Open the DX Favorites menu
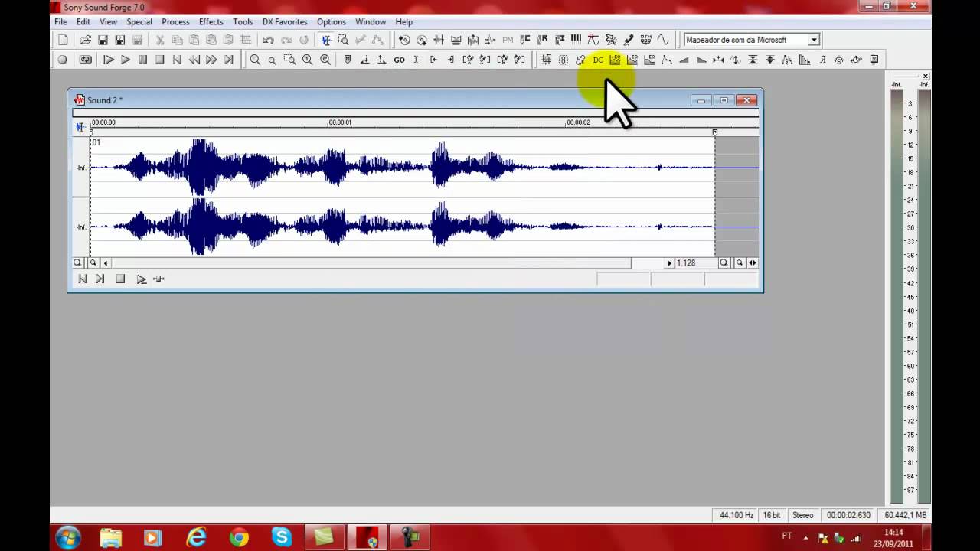This screenshot has height=551, width=980. 285,22
